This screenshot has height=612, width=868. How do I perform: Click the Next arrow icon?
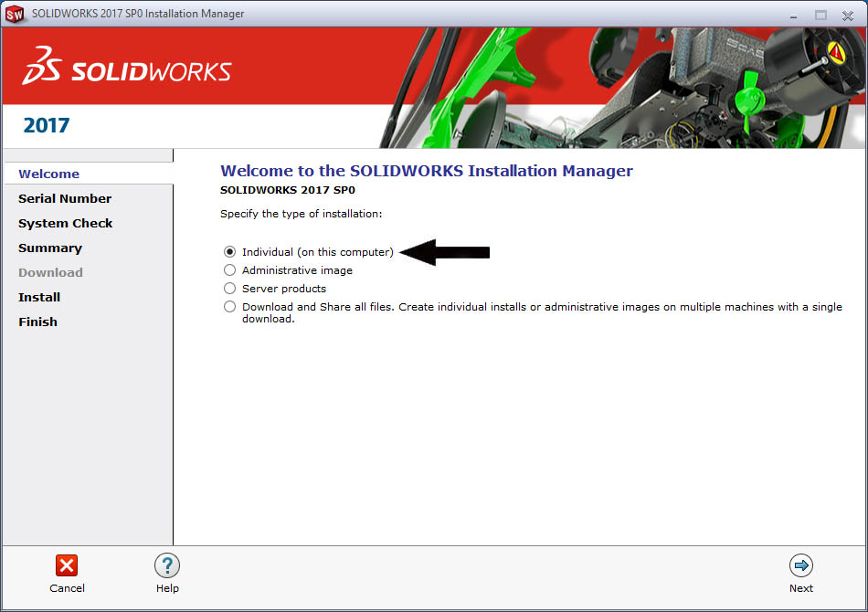pos(801,565)
